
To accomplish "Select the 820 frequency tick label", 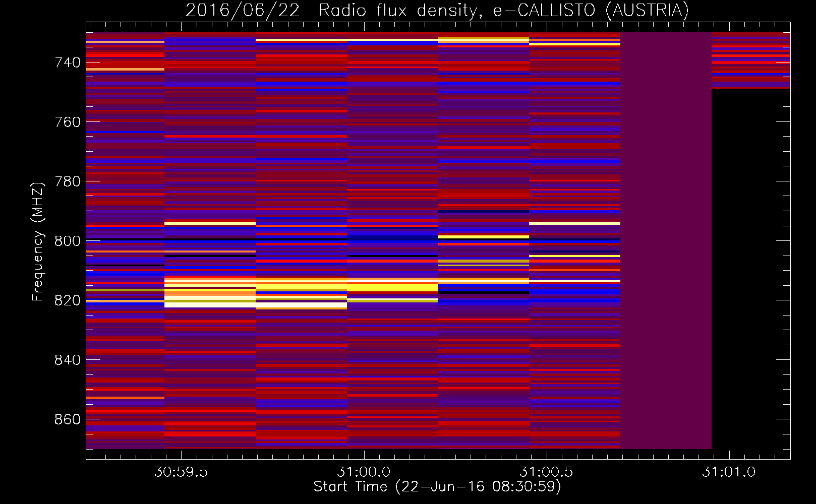I will (x=68, y=300).
